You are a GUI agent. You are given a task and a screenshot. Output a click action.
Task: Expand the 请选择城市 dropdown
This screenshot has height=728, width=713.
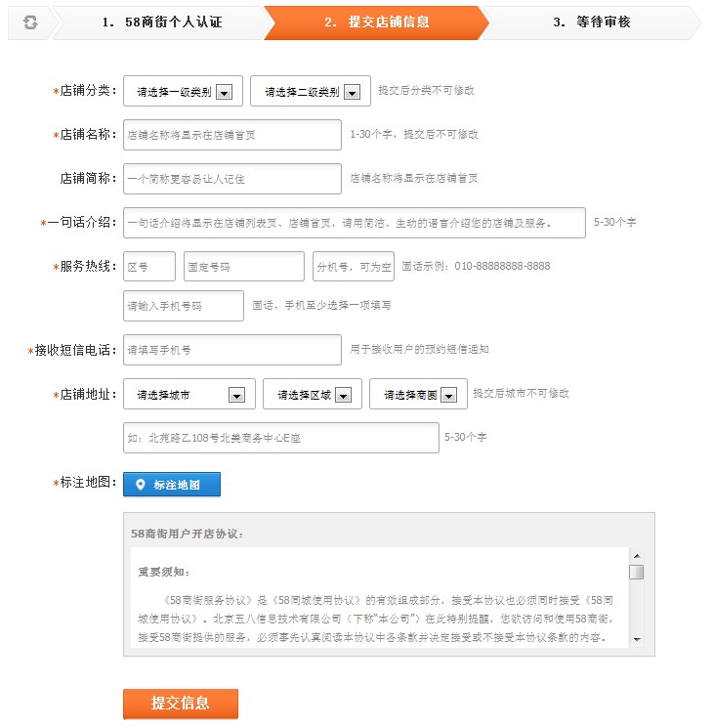(x=189, y=395)
